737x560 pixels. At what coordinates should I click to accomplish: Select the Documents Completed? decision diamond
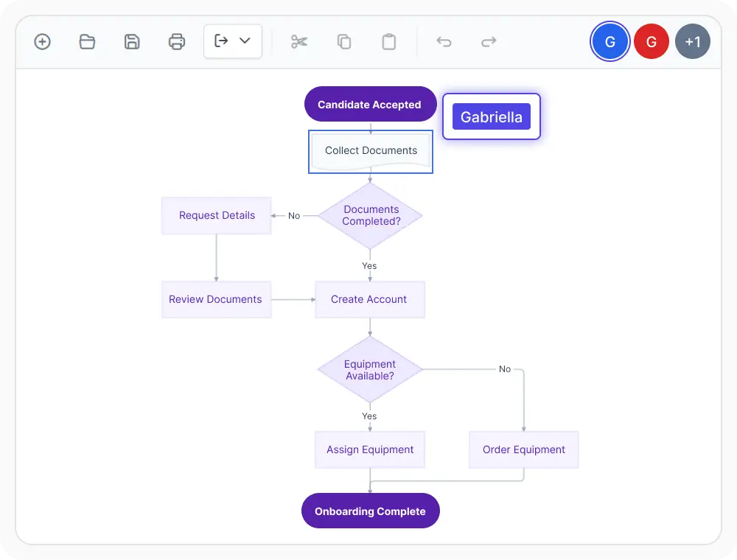(x=370, y=216)
